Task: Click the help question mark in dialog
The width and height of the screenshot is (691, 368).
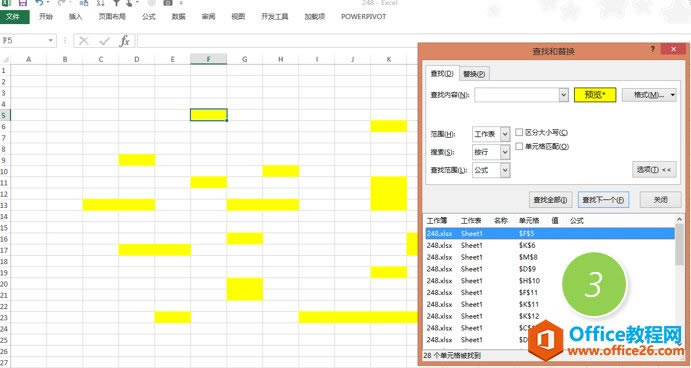Action: pos(653,49)
